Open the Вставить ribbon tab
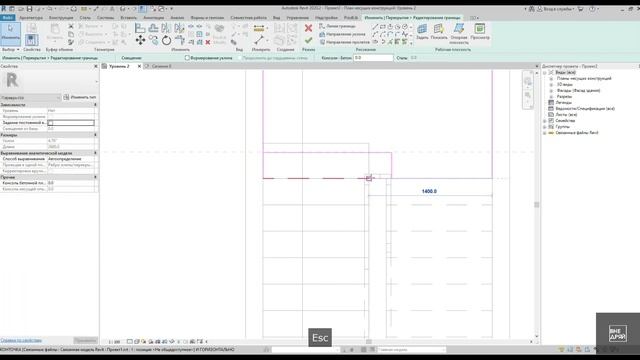Screen dimensions: 640x360 pyautogui.click(x=129, y=18)
